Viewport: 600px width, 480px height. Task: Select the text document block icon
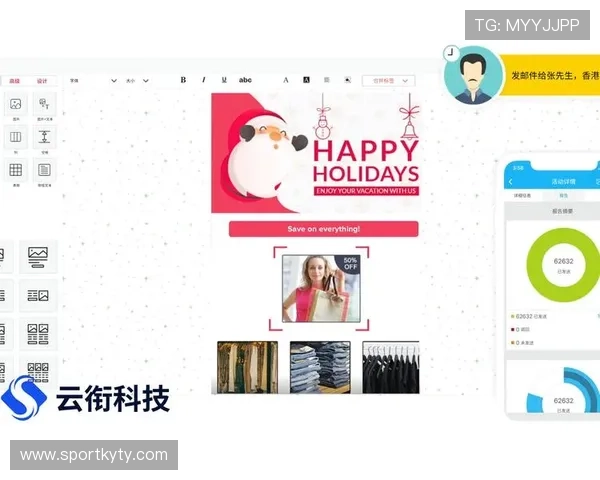pyautogui.click(x=44, y=170)
